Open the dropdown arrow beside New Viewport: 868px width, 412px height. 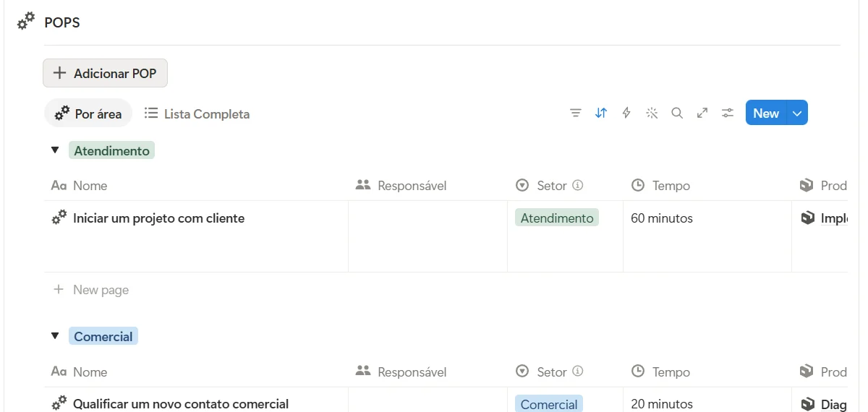point(797,113)
